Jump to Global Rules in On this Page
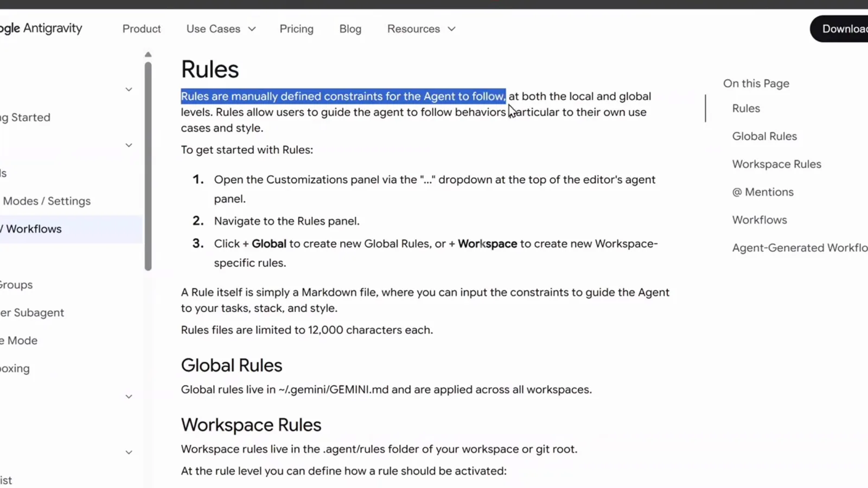This screenshot has width=868, height=488. [x=764, y=136]
